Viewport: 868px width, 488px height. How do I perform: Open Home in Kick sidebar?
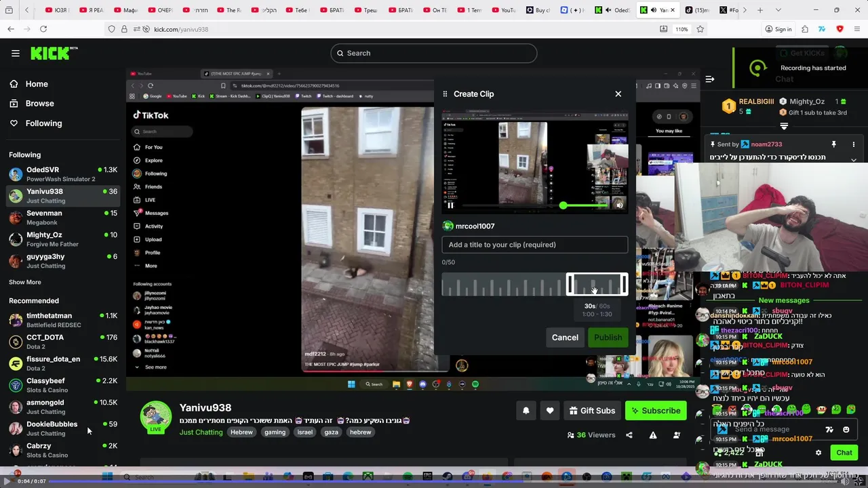point(37,84)
